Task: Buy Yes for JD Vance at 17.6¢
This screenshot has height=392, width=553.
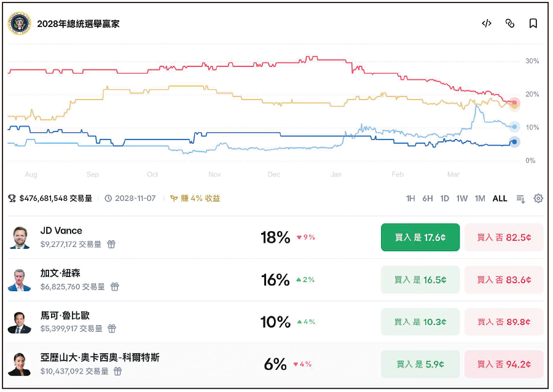Action: 420,237
